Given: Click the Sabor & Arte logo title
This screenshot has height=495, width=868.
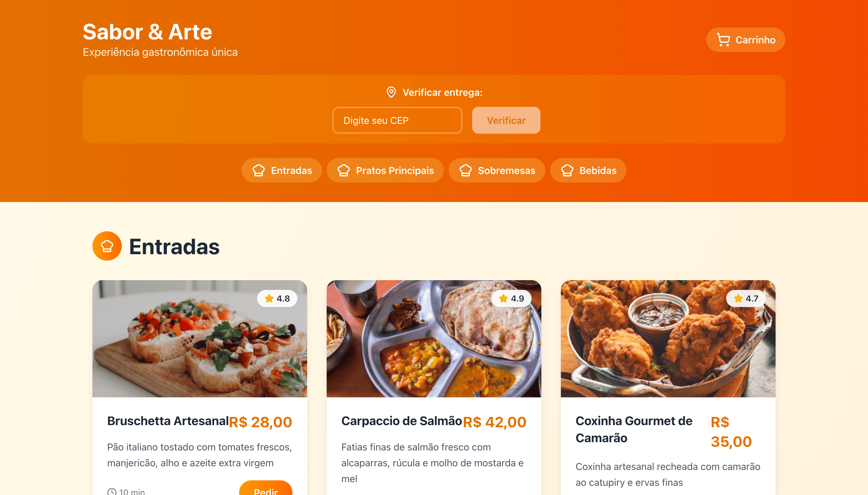Looking at the screenshot, I should (x=147, y=32).
